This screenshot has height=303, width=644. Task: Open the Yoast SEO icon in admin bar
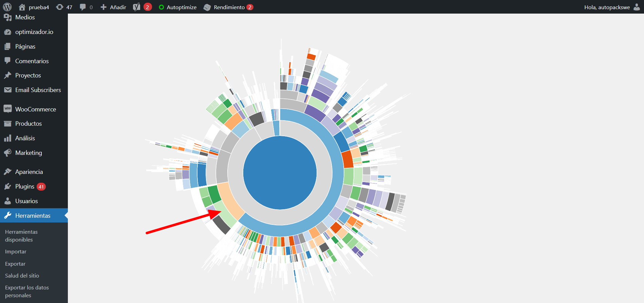pyautogui.click(x=136, y=7)
